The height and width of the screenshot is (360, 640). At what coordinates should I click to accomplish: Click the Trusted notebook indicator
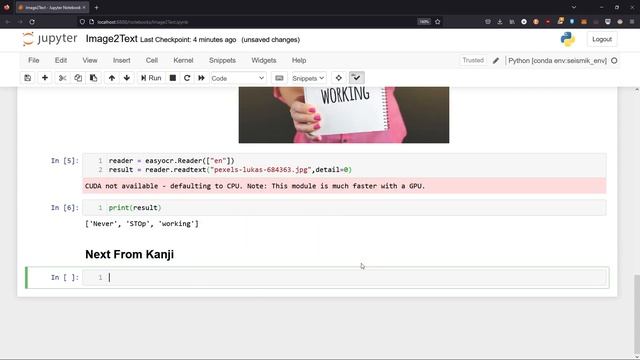coord(473,60)
